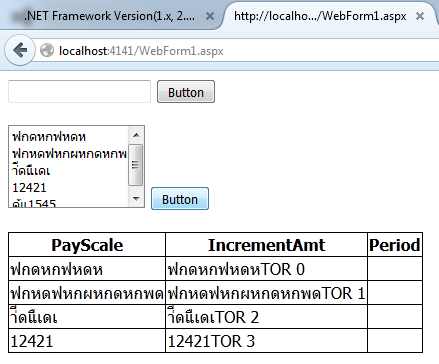The image size is (439, 364).
Task: Close the .NET Framework Version tab
Action: click(x=210, y=16)
